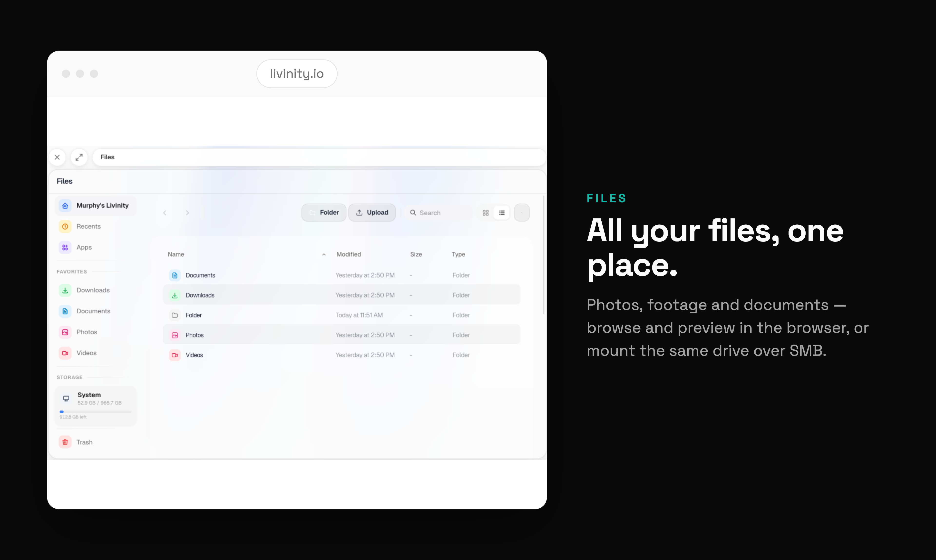Expand the Files window to fullscreen
This screenshot has height=560, width=936.
tap(79, 157)
